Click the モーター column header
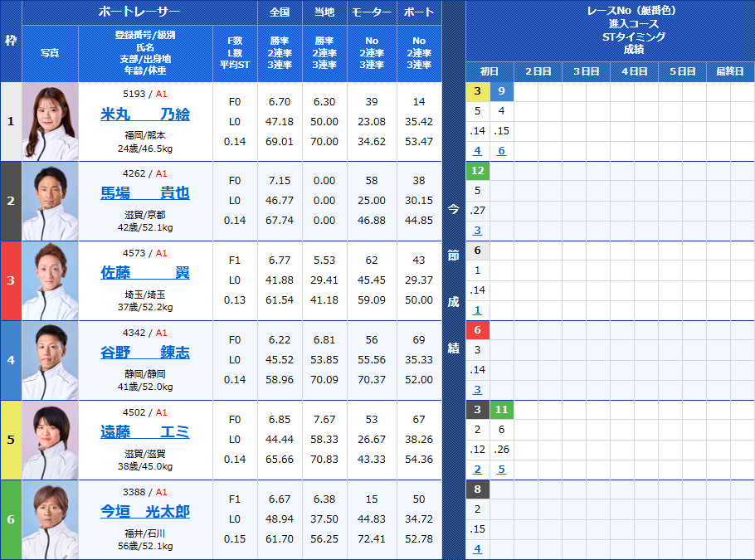755x560 pixels. (372, 12)
